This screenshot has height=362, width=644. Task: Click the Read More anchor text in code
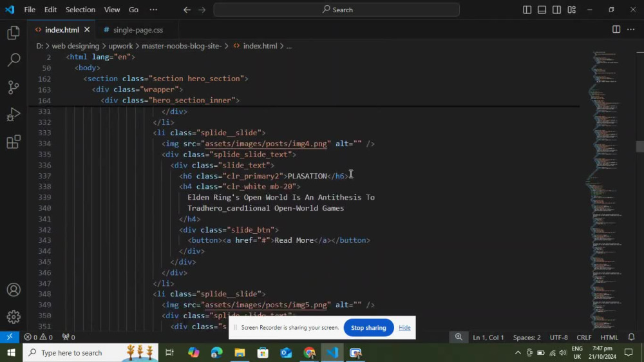[x=294, y=240]
